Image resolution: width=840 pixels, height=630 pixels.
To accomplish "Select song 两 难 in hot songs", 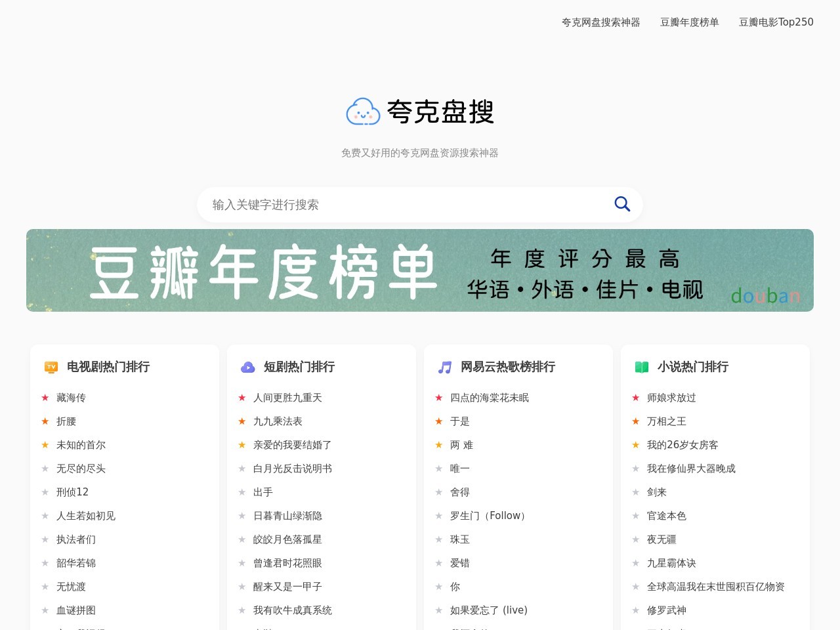I will tap(461, 445).
